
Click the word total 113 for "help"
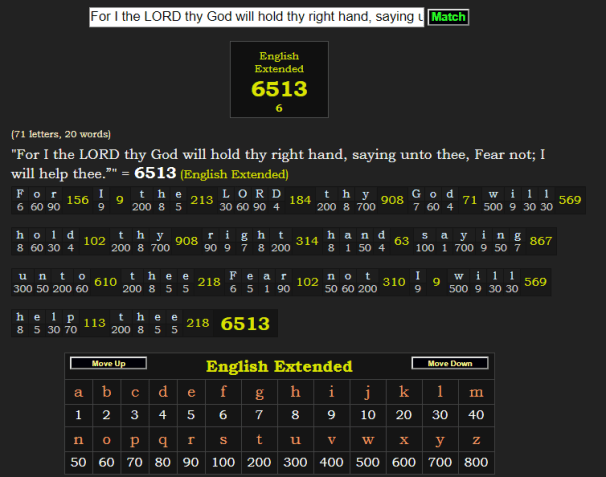pyautogui.click(x=94, y=323)
